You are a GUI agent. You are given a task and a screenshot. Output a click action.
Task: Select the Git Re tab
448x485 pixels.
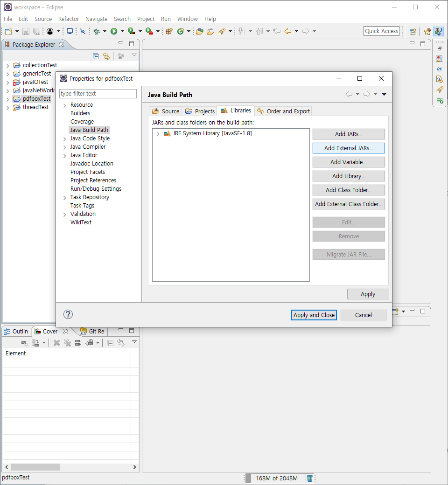pos(92,331)
